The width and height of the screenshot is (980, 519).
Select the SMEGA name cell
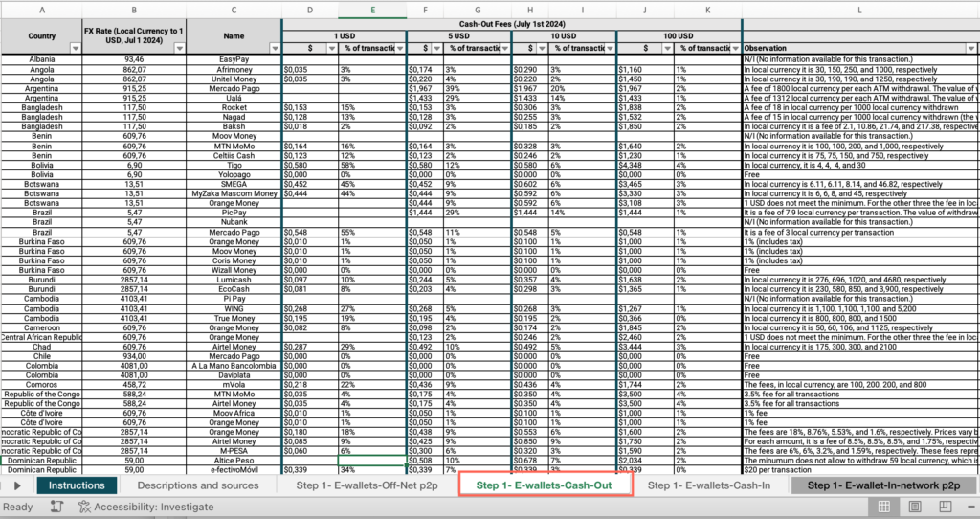pyautogui.click(x=234, y=184)
